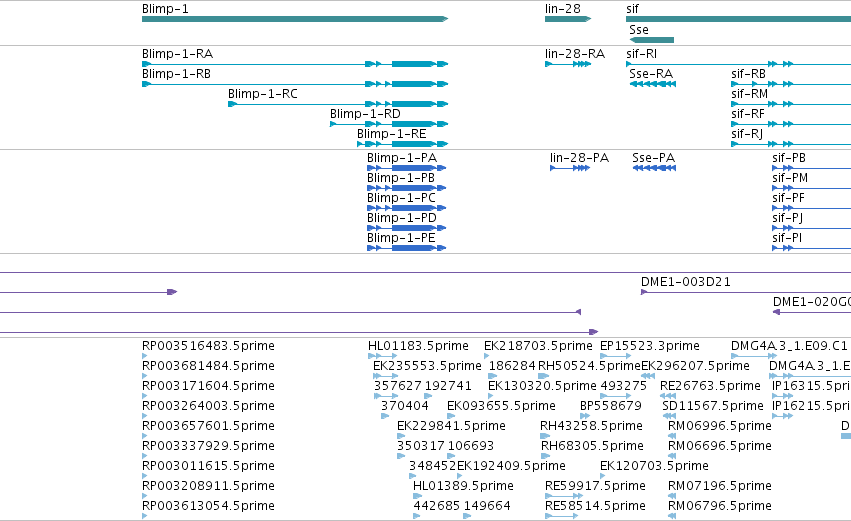
Task: Click EK296207.5prime EST
Action: click(648, 376)
